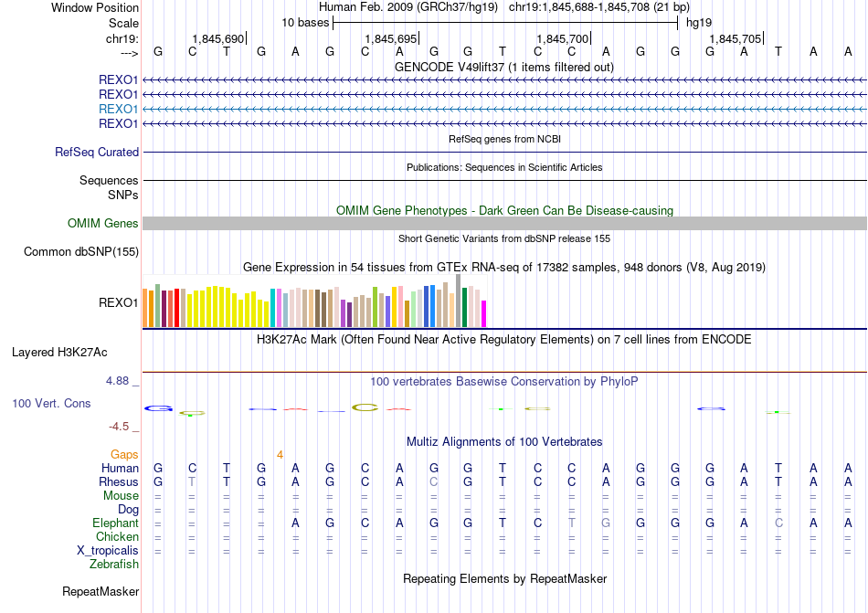This screenshot has width=868, height=613.
Task: Click the orange Gaps row label
Action: [x=124, y=454]
